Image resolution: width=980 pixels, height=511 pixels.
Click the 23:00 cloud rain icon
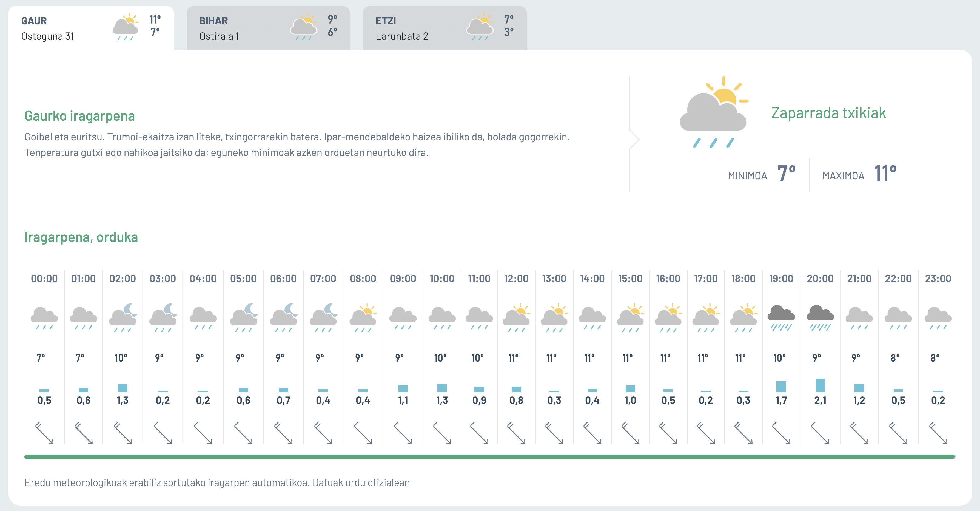click(x=938, y=318)
